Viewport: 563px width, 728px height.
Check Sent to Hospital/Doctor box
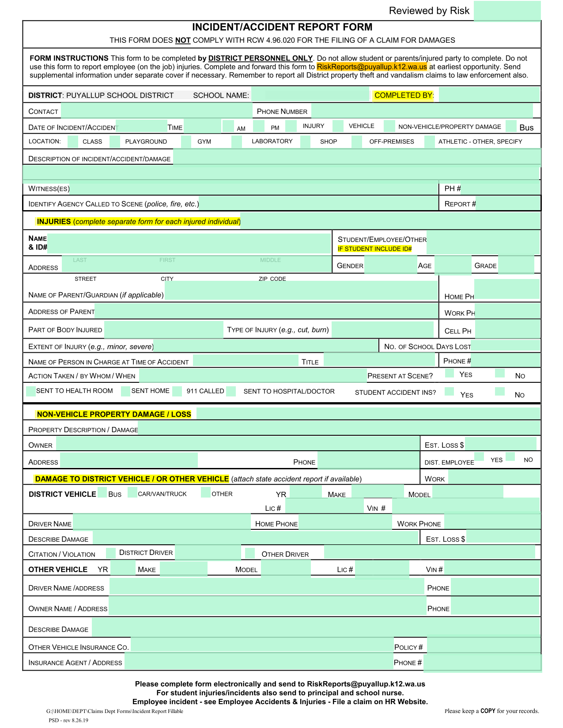231,391
